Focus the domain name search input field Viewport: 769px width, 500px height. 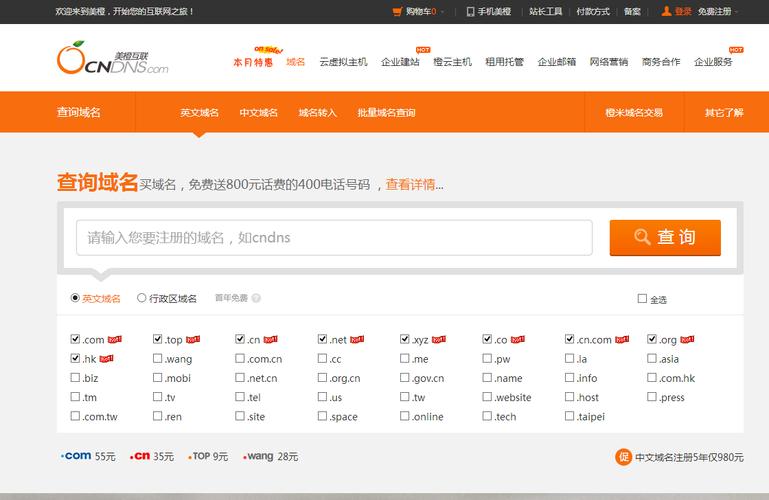(334, 238)
